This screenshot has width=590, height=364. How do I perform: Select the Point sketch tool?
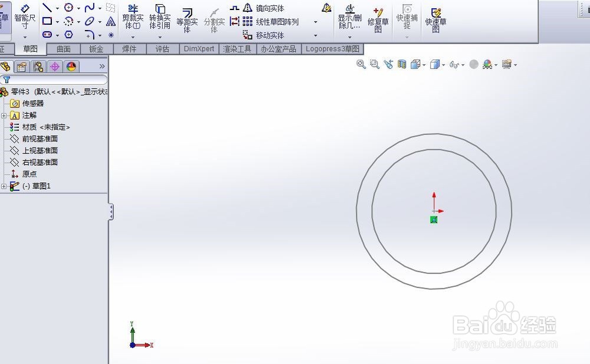coord(111,35)
